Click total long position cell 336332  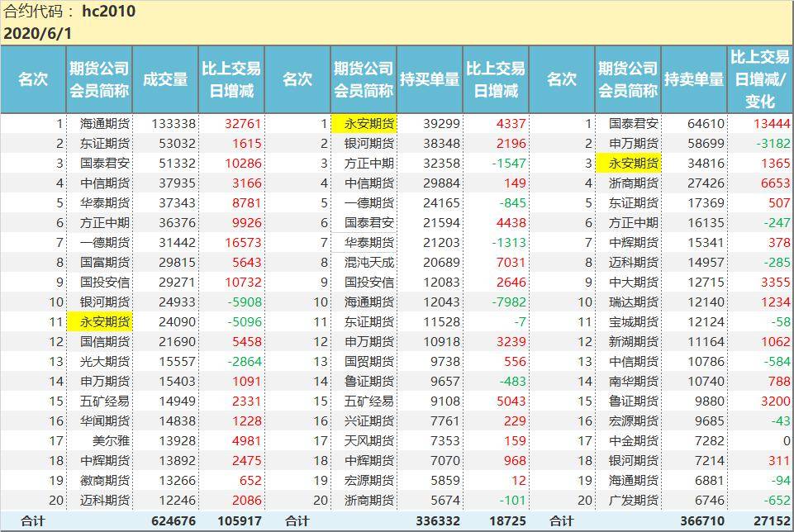[x=438, y=520]
